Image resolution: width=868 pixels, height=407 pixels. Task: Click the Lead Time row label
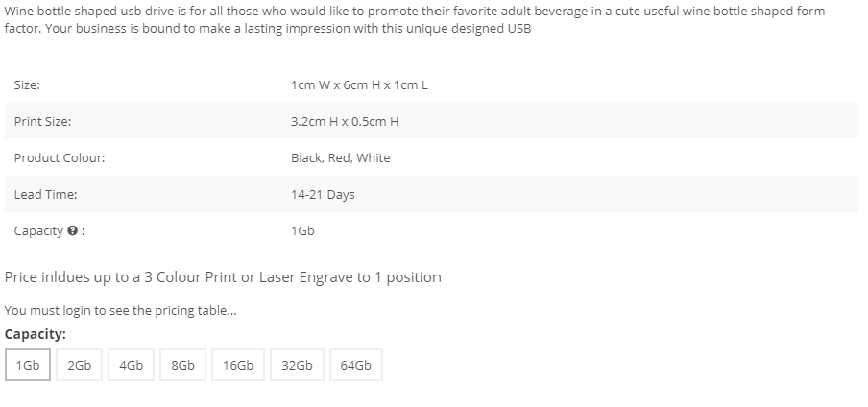coord(45,194)
